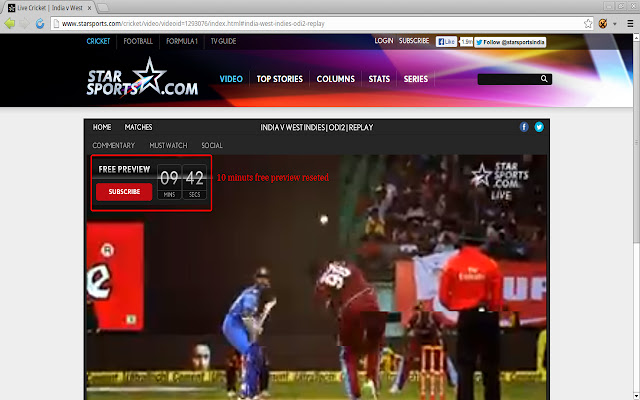The height and width of the screenshot is (400, 640).
Task: Open the top SUBSCRIBE link
Action: coord(414,41)
